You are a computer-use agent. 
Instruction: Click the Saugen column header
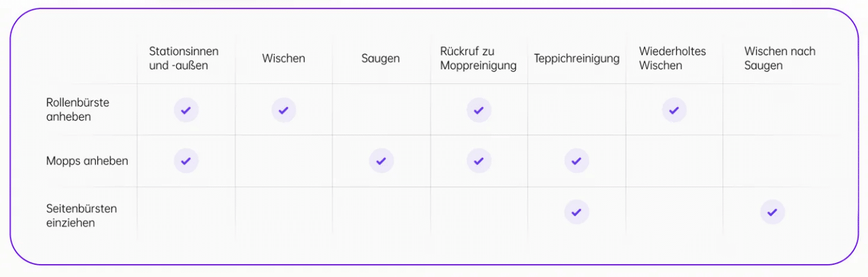380,59
